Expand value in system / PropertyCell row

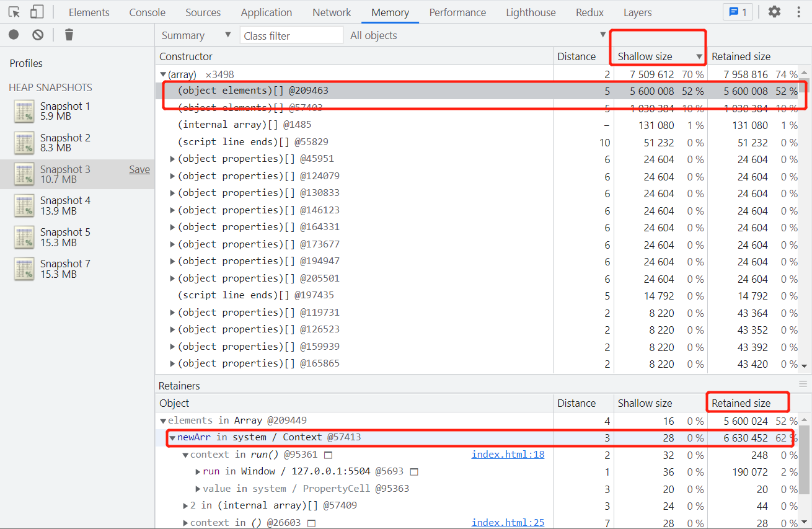198,489
